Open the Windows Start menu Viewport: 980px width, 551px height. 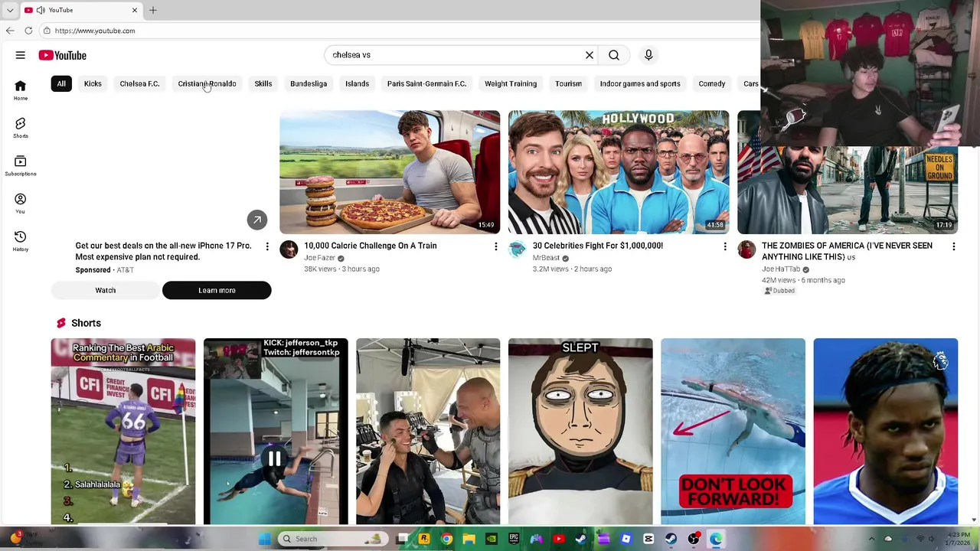(x=265, y=539)
